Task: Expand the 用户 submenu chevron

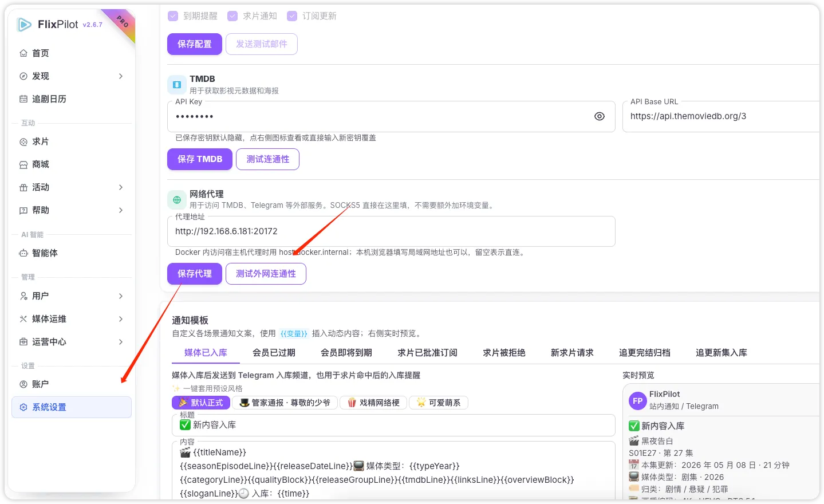Action: 121,296
